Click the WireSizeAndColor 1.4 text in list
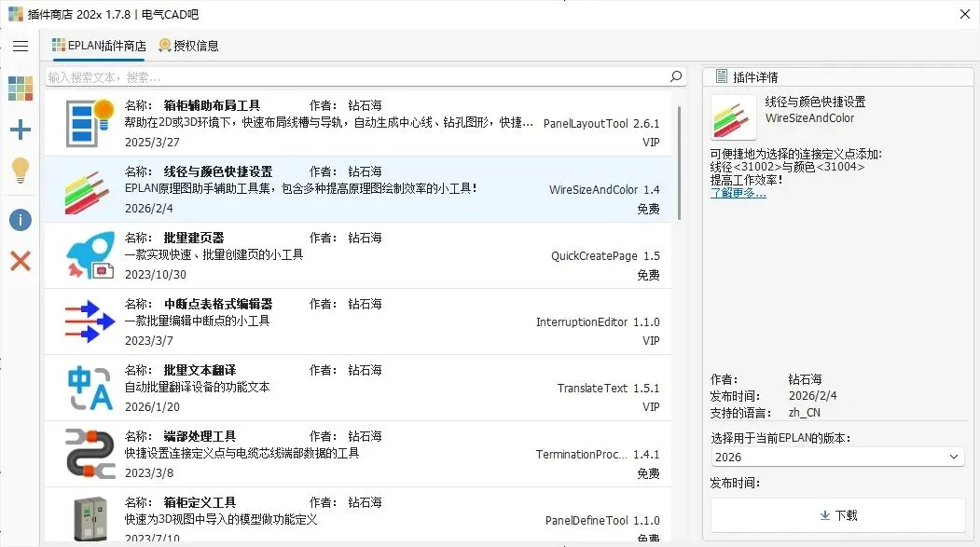This screenshot has width=980, height=547. [x=604, y=190]
